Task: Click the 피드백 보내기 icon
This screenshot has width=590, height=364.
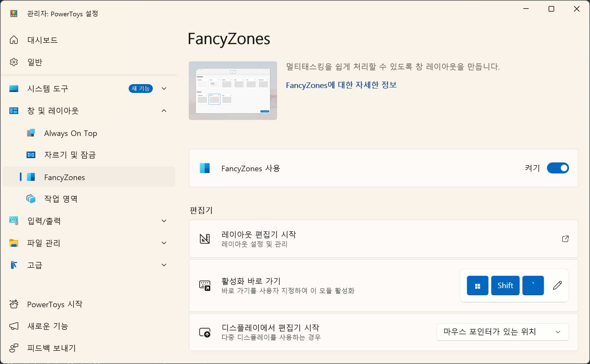Action: 14,348
